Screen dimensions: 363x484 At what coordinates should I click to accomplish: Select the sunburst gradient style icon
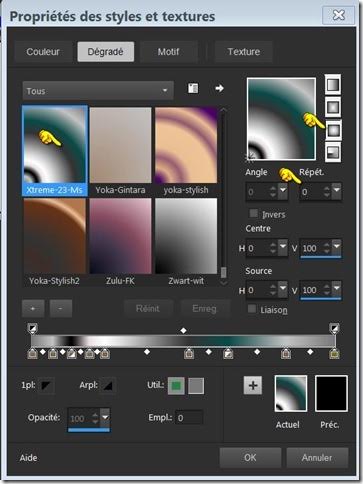click(333, 130)
